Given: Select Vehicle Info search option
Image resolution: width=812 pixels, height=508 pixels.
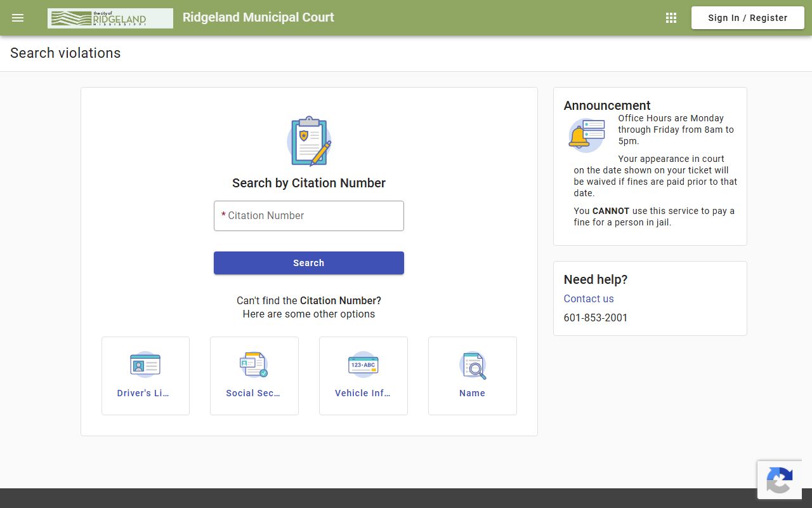Looking at the screenshot, I should pos(363,376).
